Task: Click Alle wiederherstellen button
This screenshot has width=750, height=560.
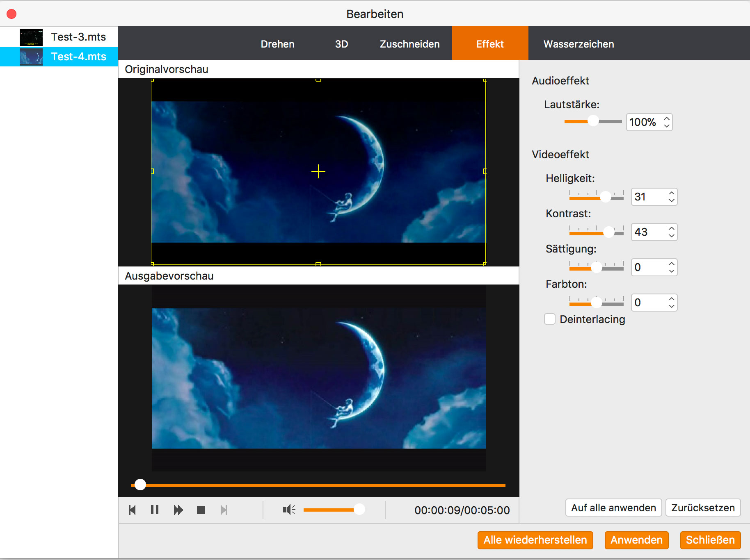Action: 535,540
